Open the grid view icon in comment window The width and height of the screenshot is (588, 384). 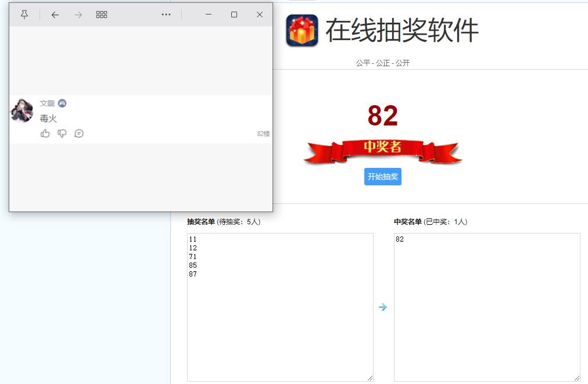point(102,15)
